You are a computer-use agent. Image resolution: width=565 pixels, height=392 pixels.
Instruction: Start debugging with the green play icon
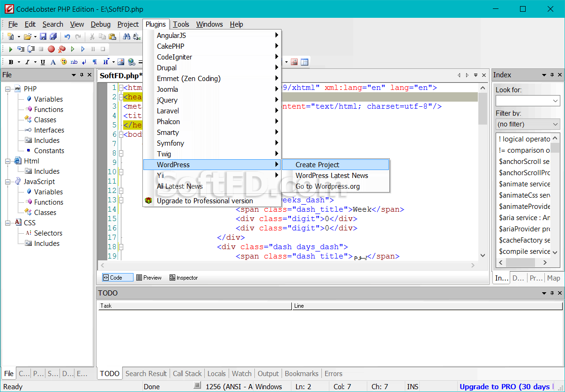[11, 49]
